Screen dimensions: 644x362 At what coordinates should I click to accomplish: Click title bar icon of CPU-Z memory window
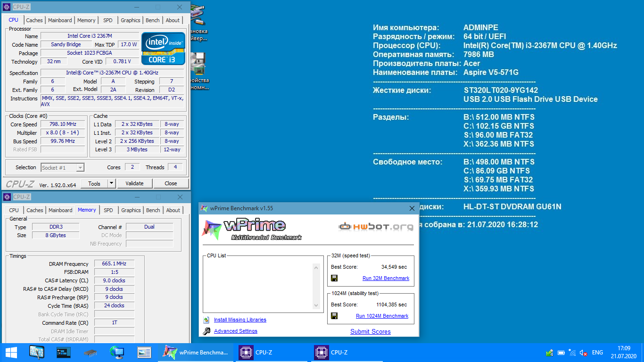(x=7, y=197)
